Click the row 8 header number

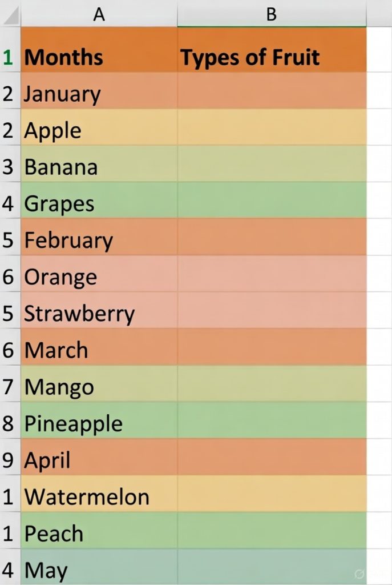tap(8, 423)
